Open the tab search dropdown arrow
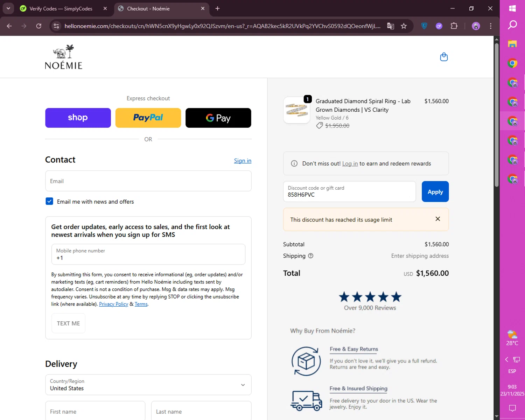This screenshot has width=525, height=420. pyautogui.click(x=8, y=8)
